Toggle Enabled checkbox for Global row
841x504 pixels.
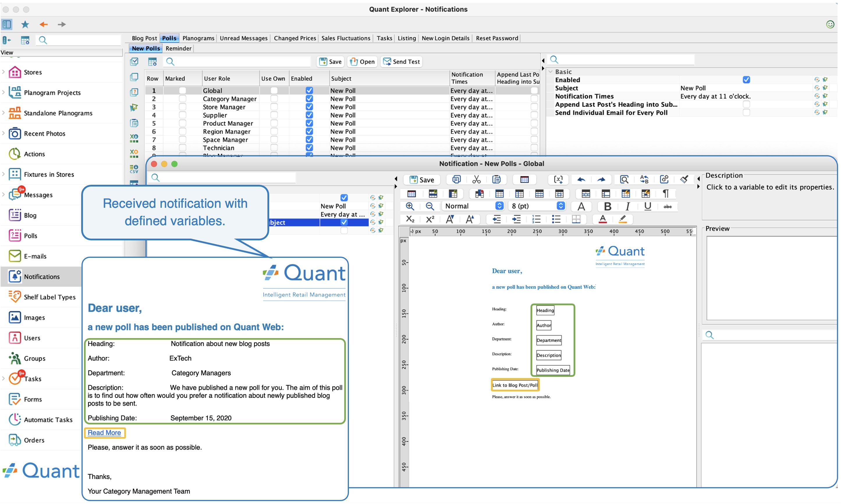coord(309,91)
